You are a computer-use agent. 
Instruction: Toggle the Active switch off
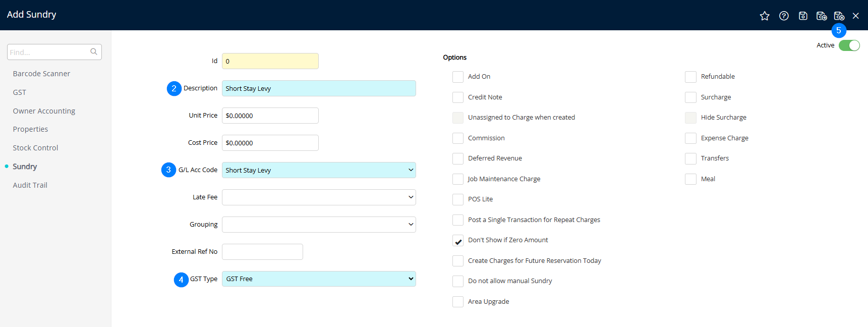pyautogui.click(x=849, y=45)
